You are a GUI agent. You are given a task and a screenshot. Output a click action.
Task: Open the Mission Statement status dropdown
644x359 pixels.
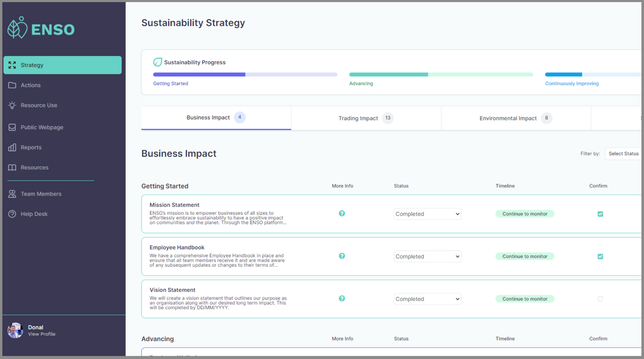pos(427,214)
